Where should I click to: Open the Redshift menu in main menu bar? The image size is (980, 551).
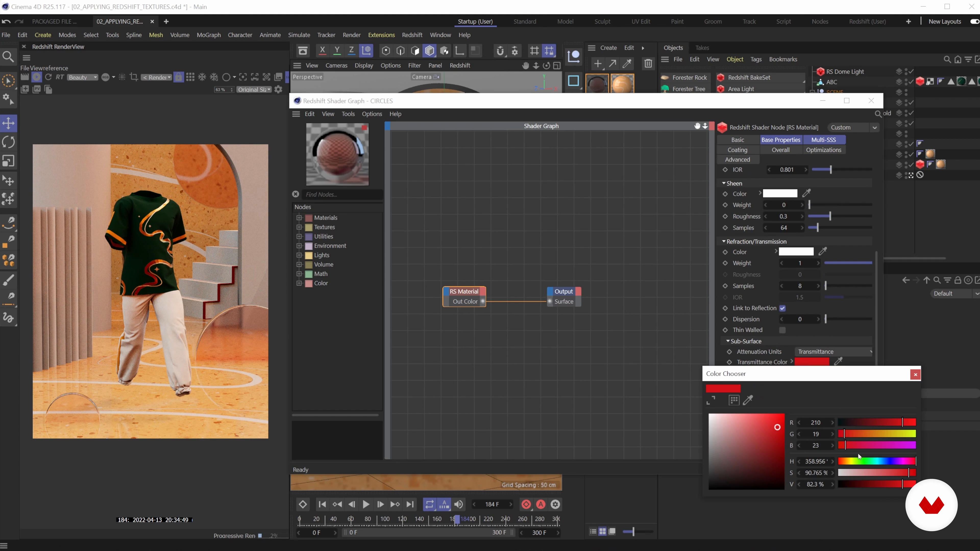click(x=412, y=35)
